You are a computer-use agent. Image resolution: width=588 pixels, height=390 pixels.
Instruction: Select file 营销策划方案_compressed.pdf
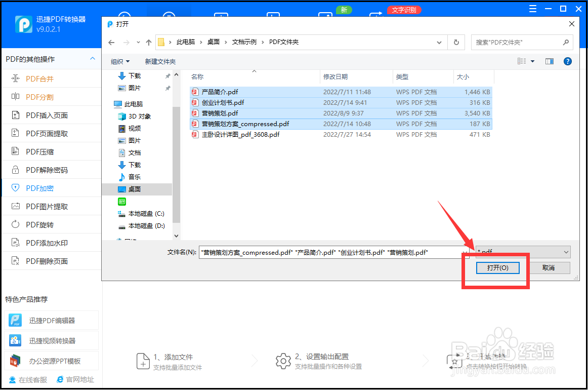point(341,124)
